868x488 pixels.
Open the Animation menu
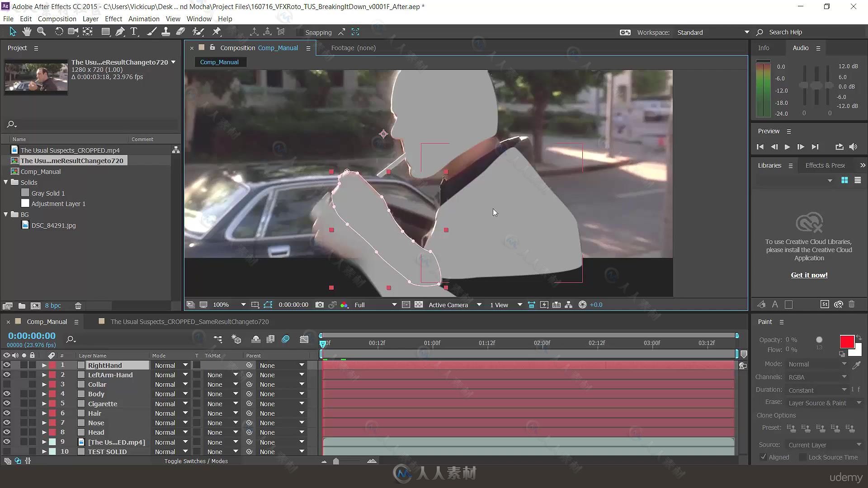pyautogui.click(x=144, y=19)
